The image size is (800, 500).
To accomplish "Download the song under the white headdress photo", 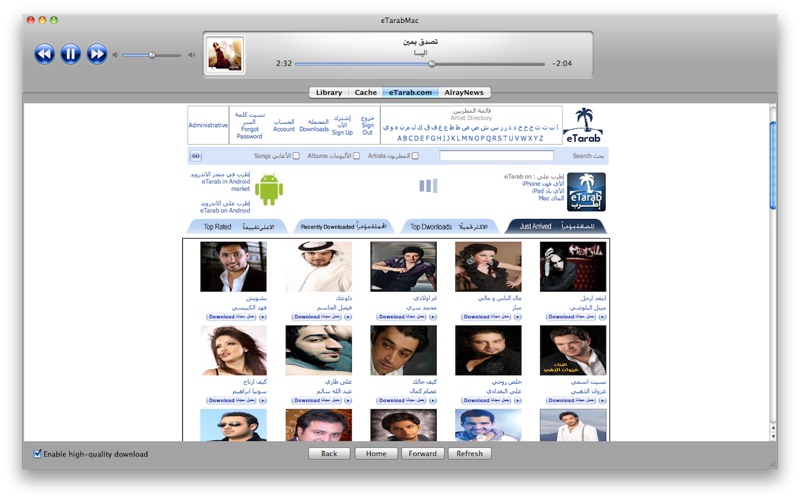I will 316,317.
